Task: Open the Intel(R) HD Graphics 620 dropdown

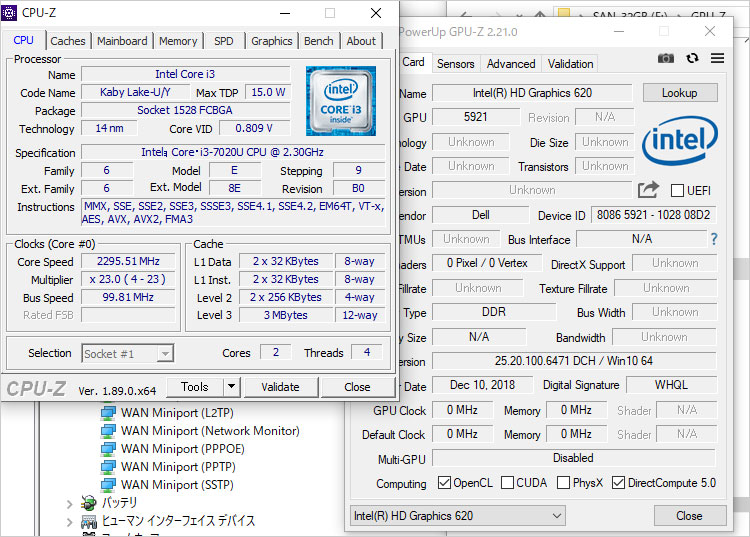Action: pos(458,516)
